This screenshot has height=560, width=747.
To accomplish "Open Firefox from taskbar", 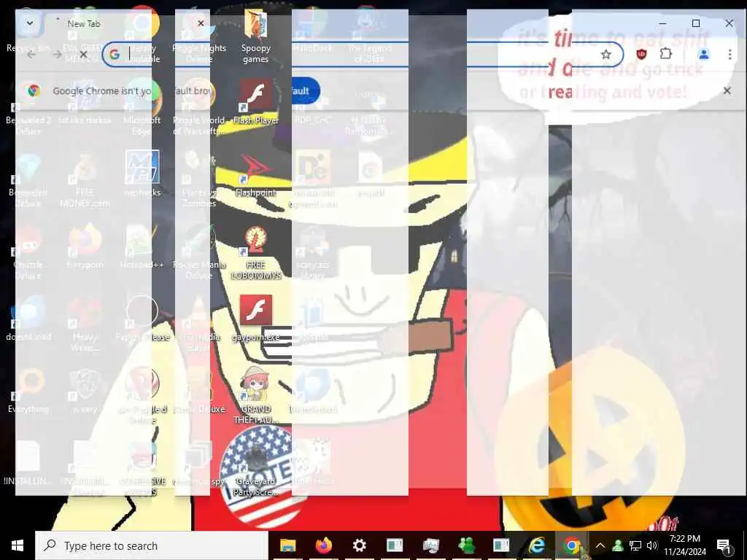I will coord(323,545).
